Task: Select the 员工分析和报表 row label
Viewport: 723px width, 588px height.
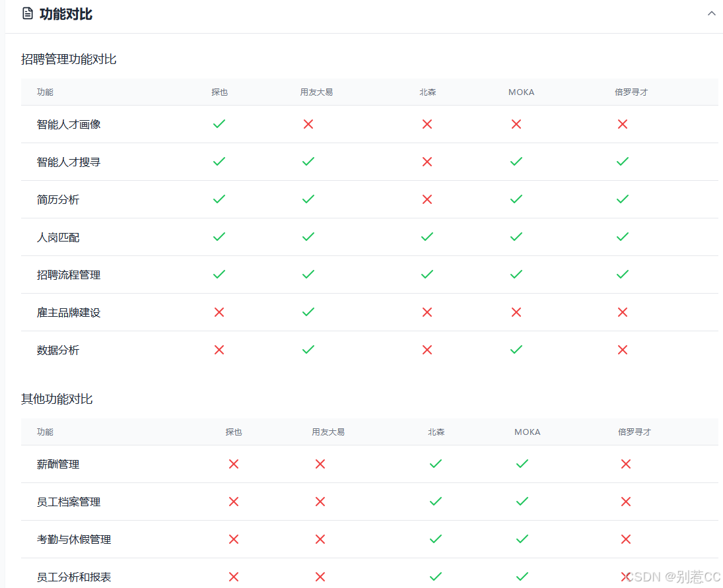Action: [x=74, y=577]
